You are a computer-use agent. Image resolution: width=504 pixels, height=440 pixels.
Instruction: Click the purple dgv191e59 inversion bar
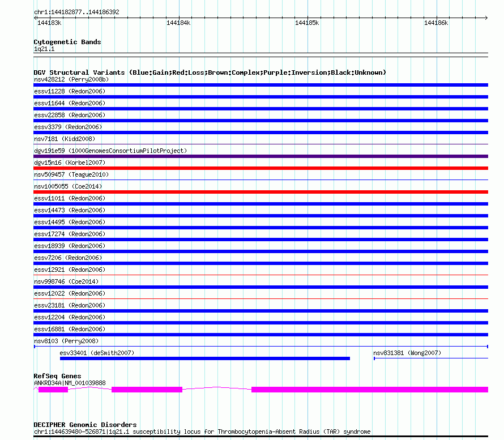click(x=260, y=156)
